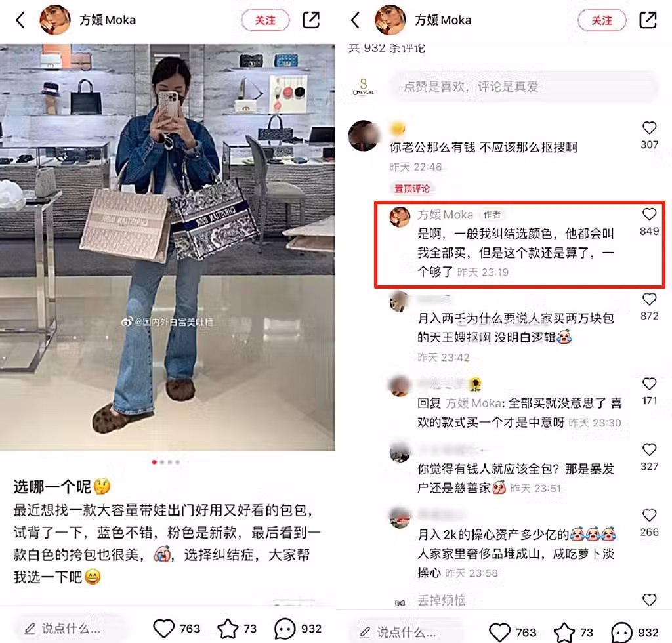The height and width of the screenshot is (643, 672).
Task: Like the comment with 327 likes
Action: pyautogui.click(x=649, y=449)
